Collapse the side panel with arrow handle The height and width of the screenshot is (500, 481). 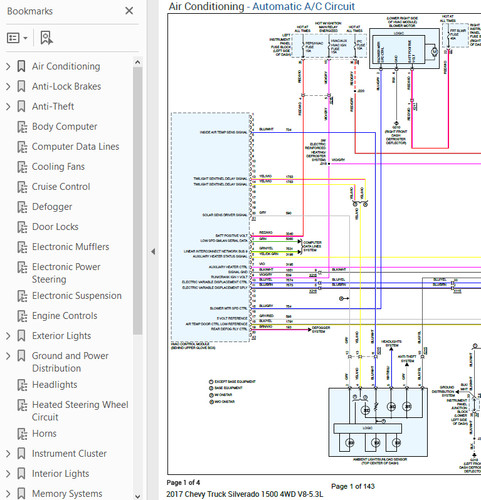(x=153, y=251)
